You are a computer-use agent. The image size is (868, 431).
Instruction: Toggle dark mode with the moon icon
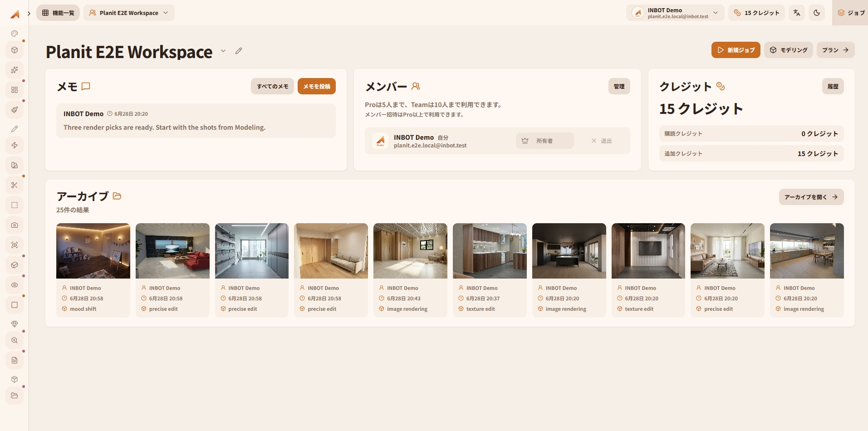(817, 13)
